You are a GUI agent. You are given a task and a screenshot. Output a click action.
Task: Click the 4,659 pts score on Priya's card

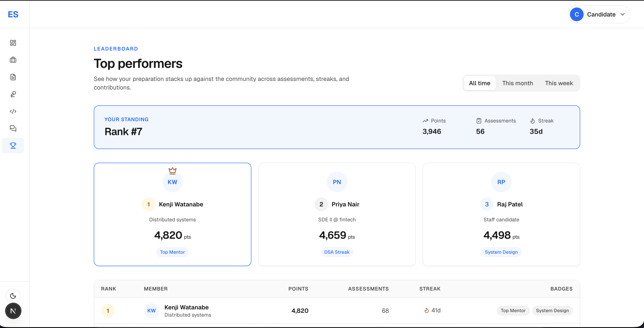pos(337,236)
